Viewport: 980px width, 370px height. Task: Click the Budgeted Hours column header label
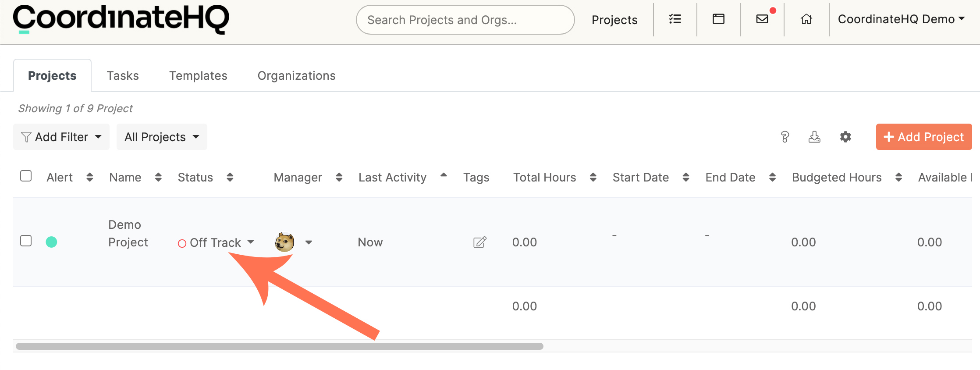837,177
